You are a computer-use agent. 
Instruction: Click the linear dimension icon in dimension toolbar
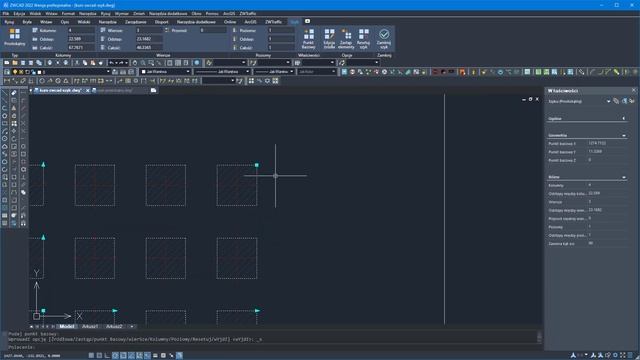7,81
